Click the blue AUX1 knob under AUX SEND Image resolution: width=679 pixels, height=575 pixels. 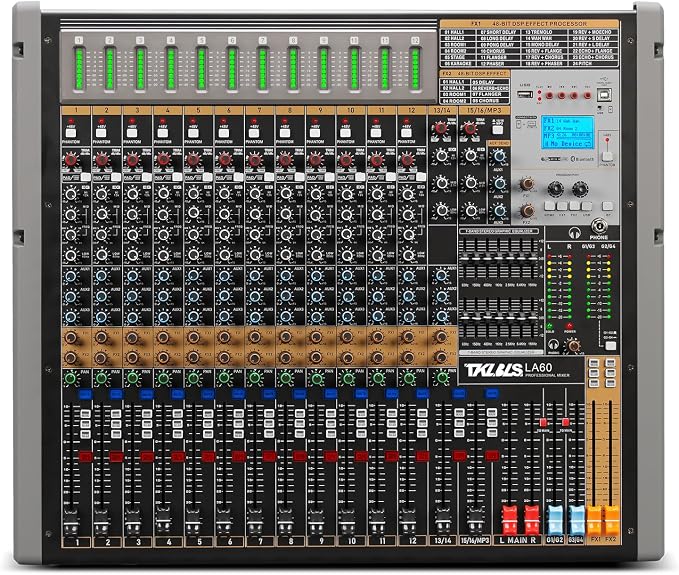(x=499, y=156)
